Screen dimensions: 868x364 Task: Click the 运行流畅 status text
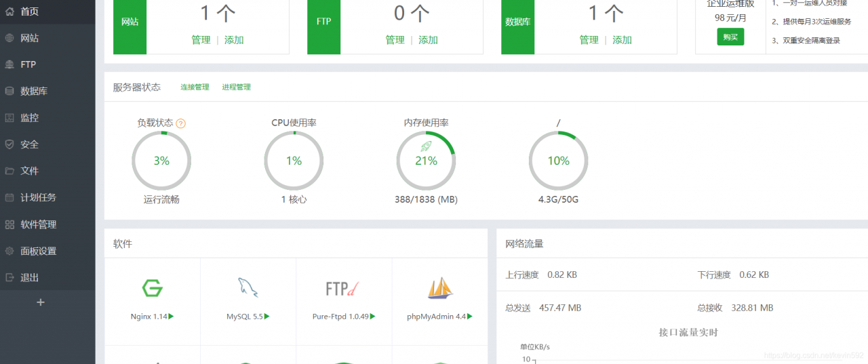[x=161, y=200]
